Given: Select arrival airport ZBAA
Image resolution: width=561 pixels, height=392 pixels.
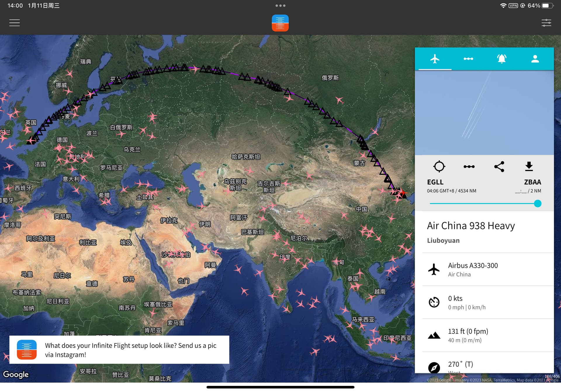Looking at the screenshot, I should [x=532, y=182].
